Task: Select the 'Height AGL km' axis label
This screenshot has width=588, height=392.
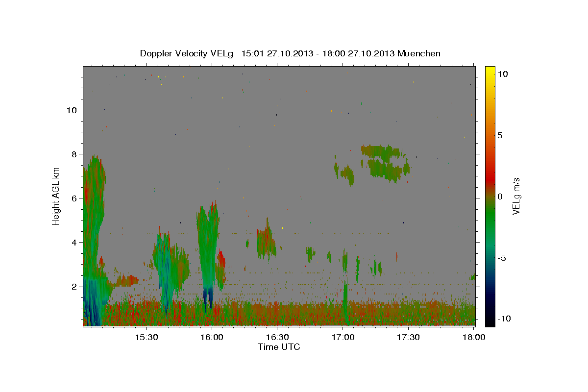Action: tap(56, 196)
